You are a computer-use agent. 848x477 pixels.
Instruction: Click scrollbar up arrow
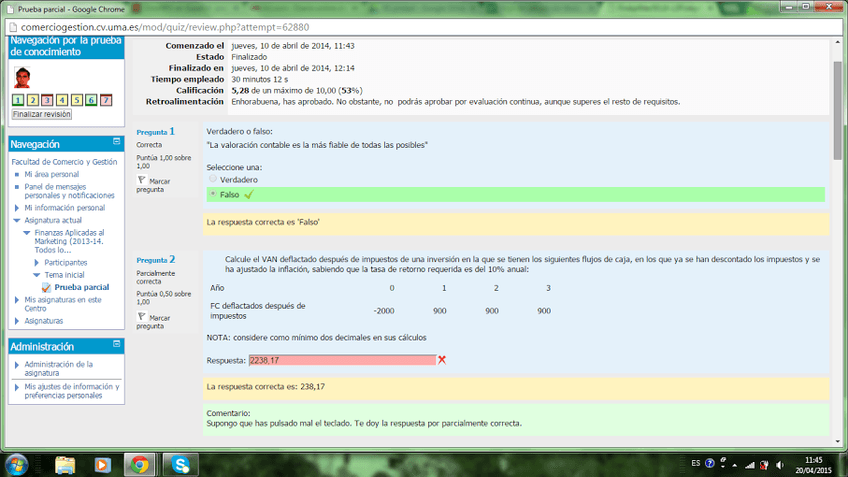(x=838, y=42)
